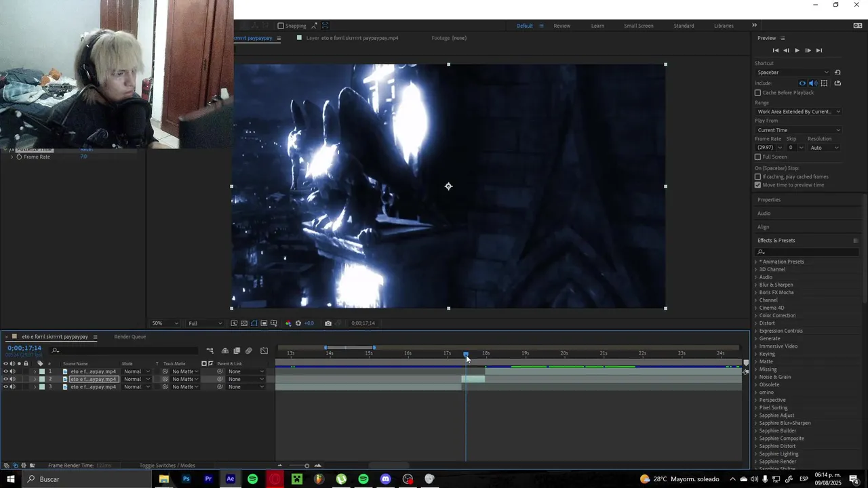The height and width of the screenshot is (488, 868).
Task: Show more workspaces overflow arrows
Action: click(x=754, y=26)
